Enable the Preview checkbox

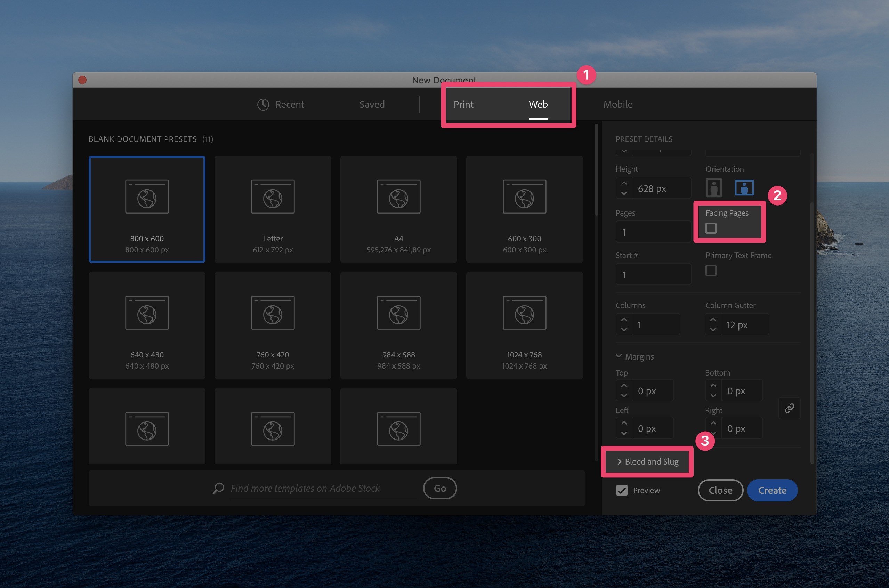click(621, 490)
